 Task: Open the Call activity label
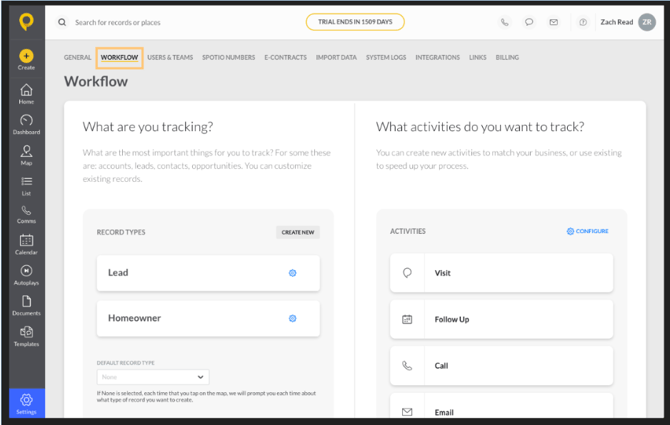pos(441,366)
